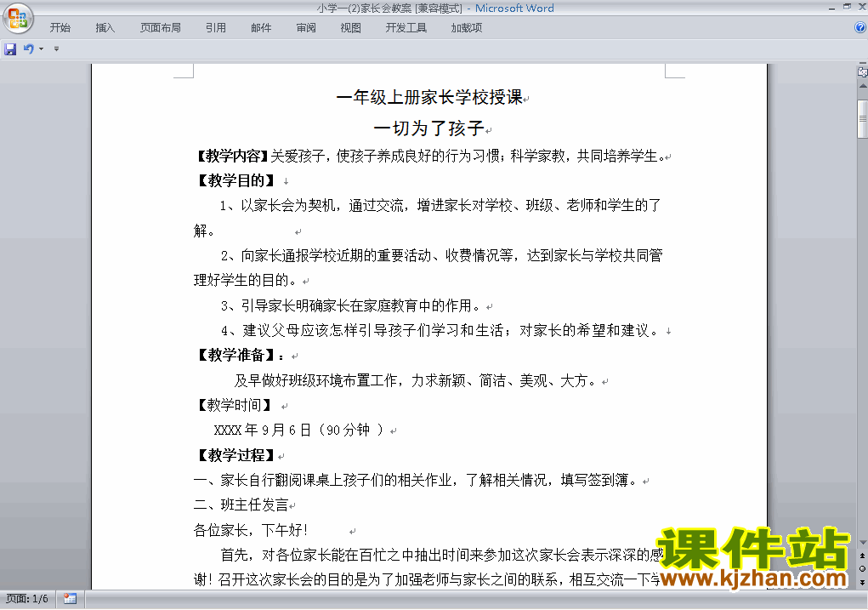868x610 pixels.
Task: Jump to previous page with double-up arrow
Action: [862, 556]
